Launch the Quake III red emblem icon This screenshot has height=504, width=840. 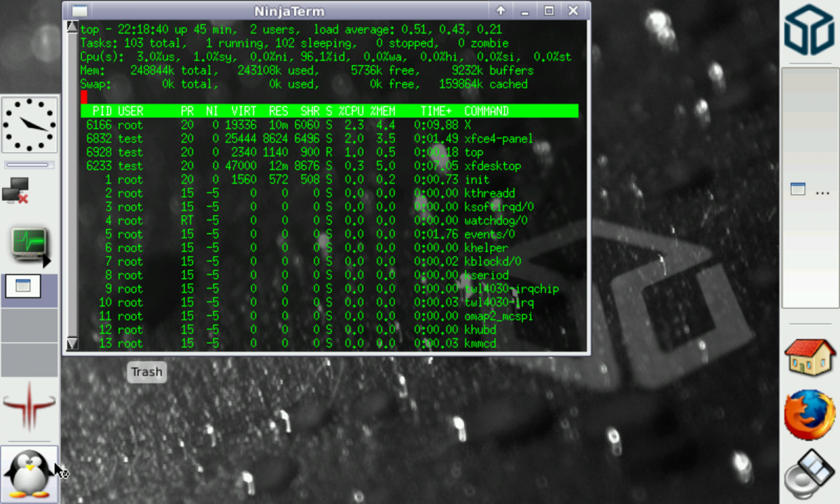pos(29,405)
